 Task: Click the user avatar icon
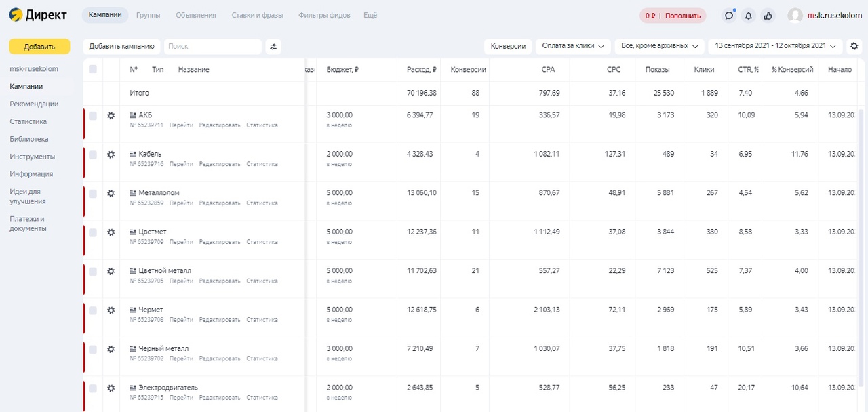click(795, 15)
